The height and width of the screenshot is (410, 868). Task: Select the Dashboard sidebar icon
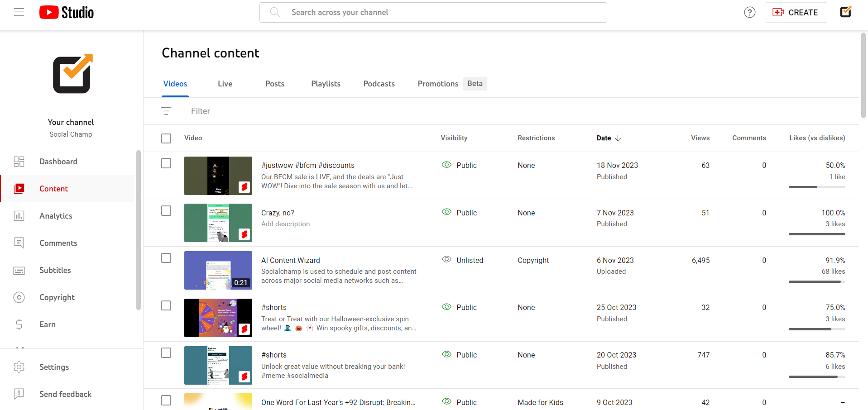(19, 161)
